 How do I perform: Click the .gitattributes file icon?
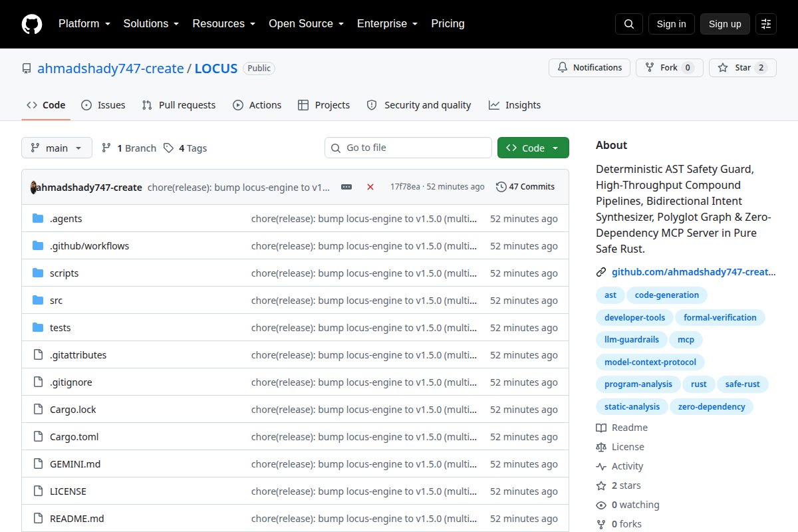click(x=38, y=355)
